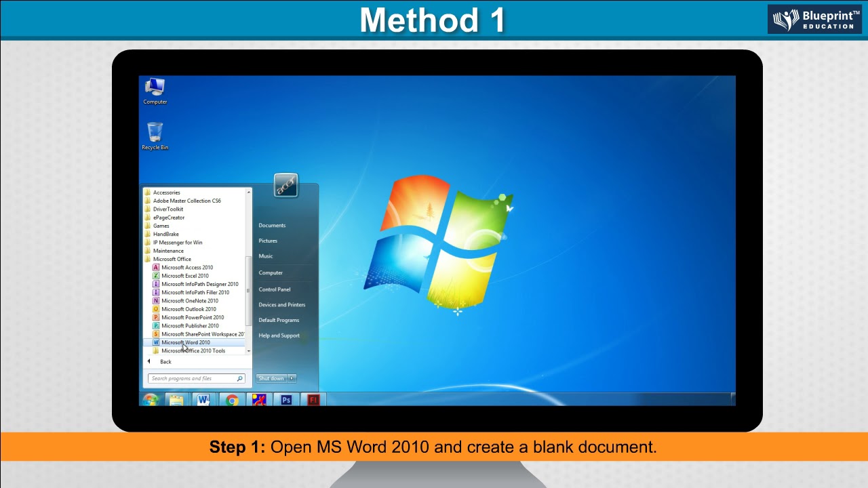Viewport: 868px width, 488px height.
Task: Launch Microsoft OneNote 2010 text entry
Action: (x=190, y=301)
